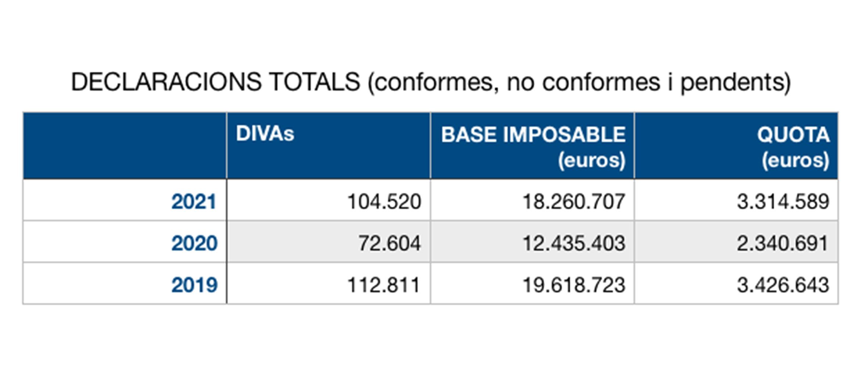Image resolution: width=868 pixels, height=391 pixels.
Task: Select the quota value 3.426.643
Action: coord(783,285)
